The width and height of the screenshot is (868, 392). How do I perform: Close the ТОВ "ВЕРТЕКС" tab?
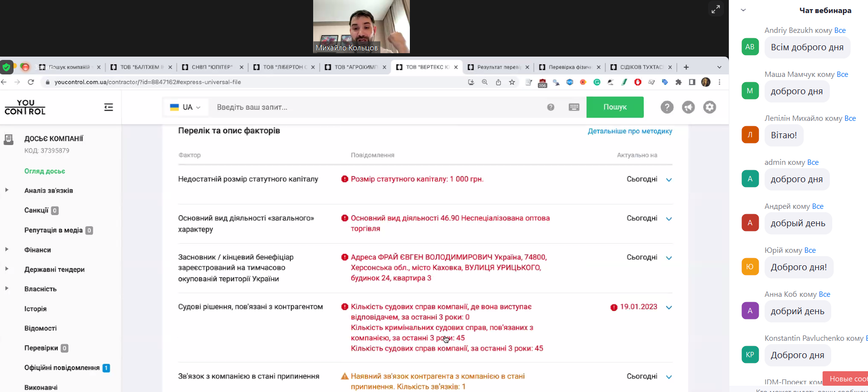(456, 67)
